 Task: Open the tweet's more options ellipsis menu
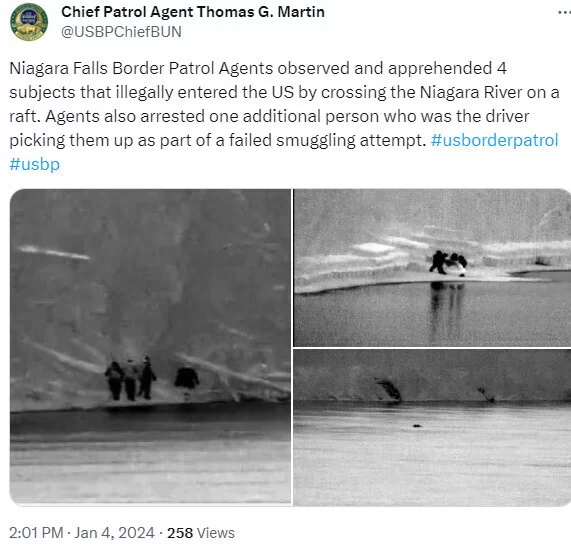coord(564,12)
